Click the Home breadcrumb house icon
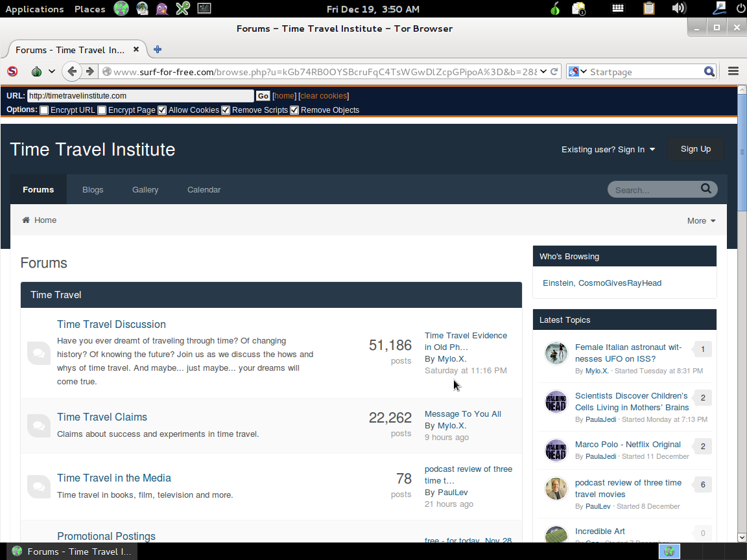 pyautogui.click(x=26, y=220)
